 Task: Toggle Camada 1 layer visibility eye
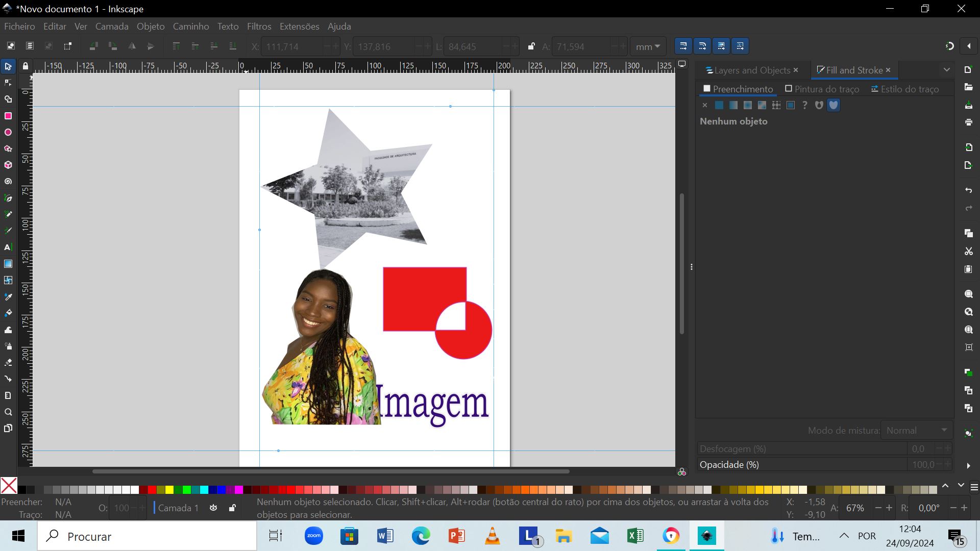coord(213,508)
